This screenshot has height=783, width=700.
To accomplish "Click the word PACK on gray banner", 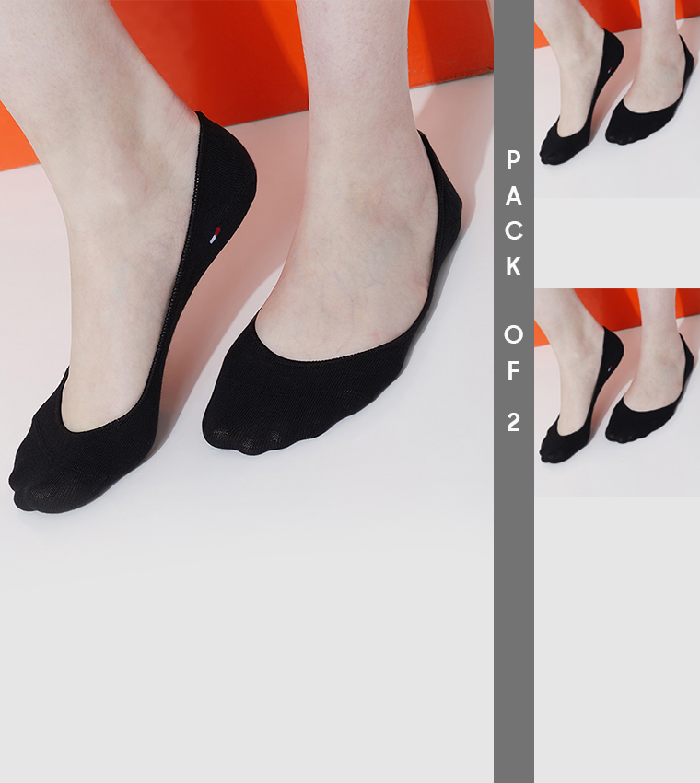I will coord(514,213).
